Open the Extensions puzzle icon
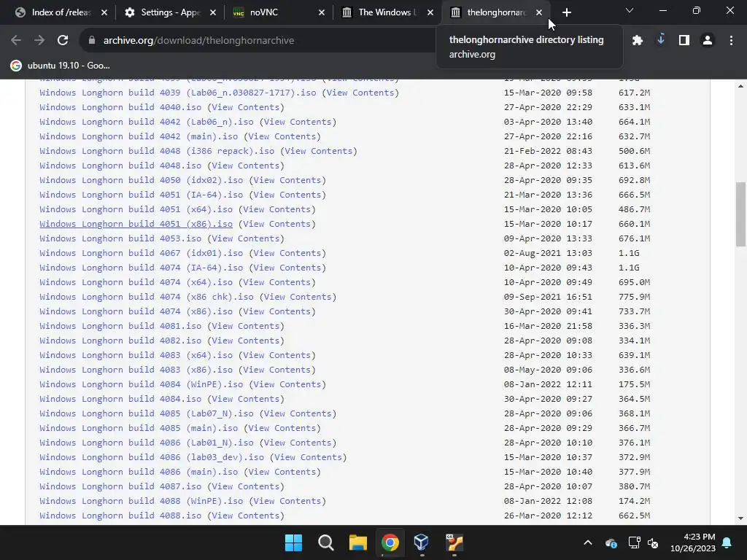Screen dimensions: 747x560 point(638,41)
